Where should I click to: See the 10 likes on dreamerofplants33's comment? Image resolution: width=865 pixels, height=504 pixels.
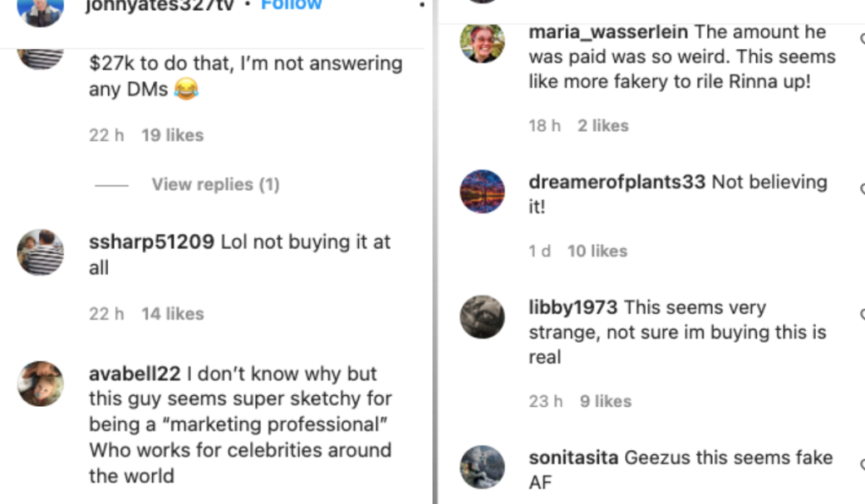(601, 251)
